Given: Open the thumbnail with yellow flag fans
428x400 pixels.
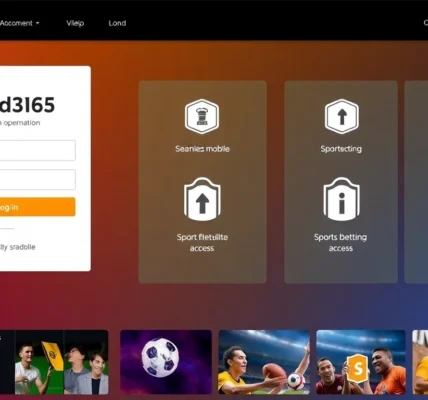Looking at the screenshot, I should [x=54, y=362].
